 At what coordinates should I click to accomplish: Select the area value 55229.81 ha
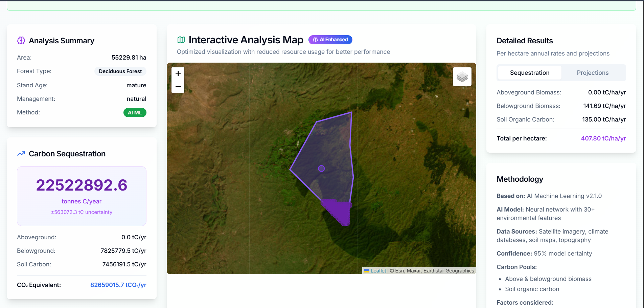tap(129, 58)
